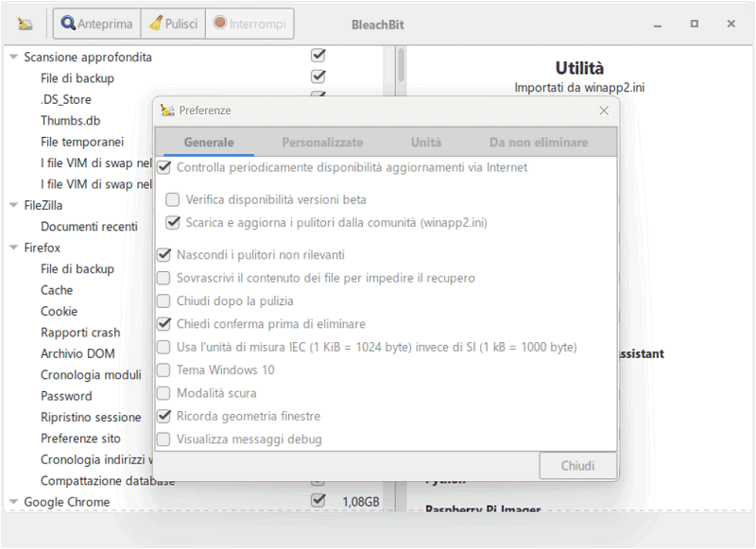Turn on Modalità scura

tap(163, 393)
